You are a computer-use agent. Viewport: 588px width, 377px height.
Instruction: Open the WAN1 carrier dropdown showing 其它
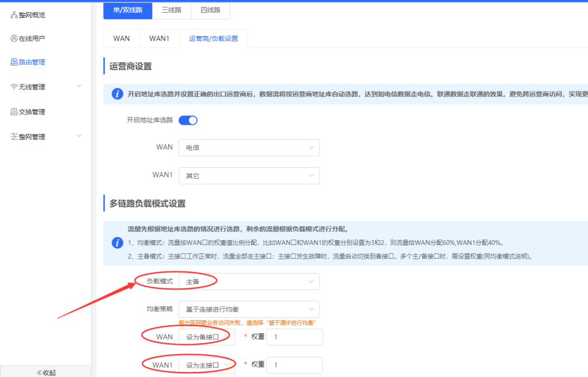(249, 176)
